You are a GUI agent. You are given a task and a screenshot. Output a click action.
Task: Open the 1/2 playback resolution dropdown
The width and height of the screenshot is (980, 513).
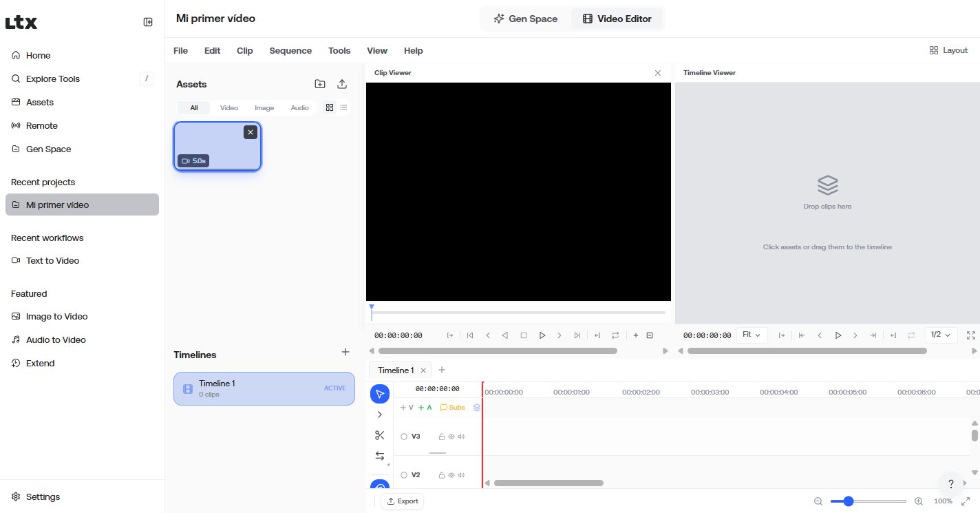tap(941, 335)
